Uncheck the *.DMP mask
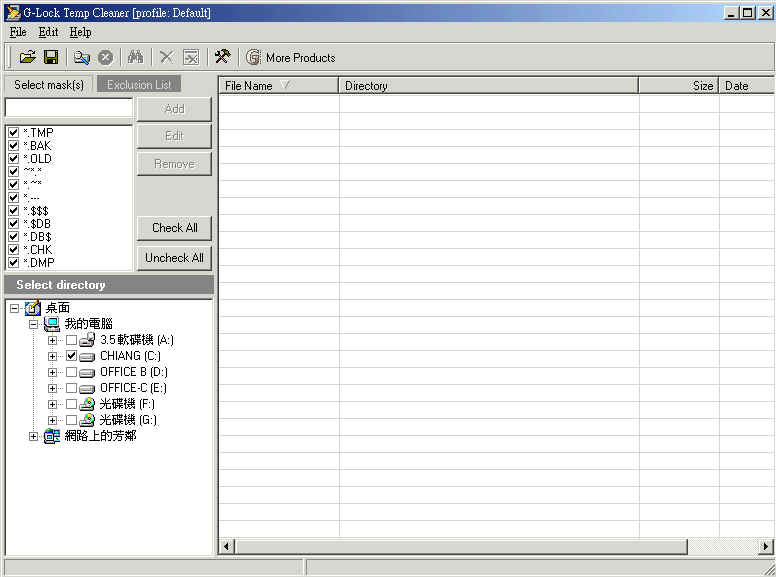 pyautogui.click(x=13, y=262)
